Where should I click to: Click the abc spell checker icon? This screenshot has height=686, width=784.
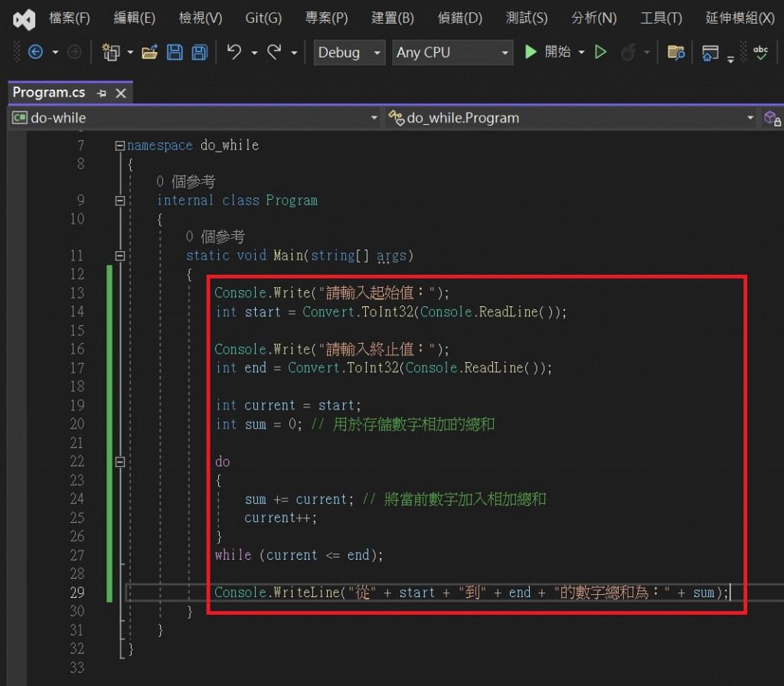point(760,52)
